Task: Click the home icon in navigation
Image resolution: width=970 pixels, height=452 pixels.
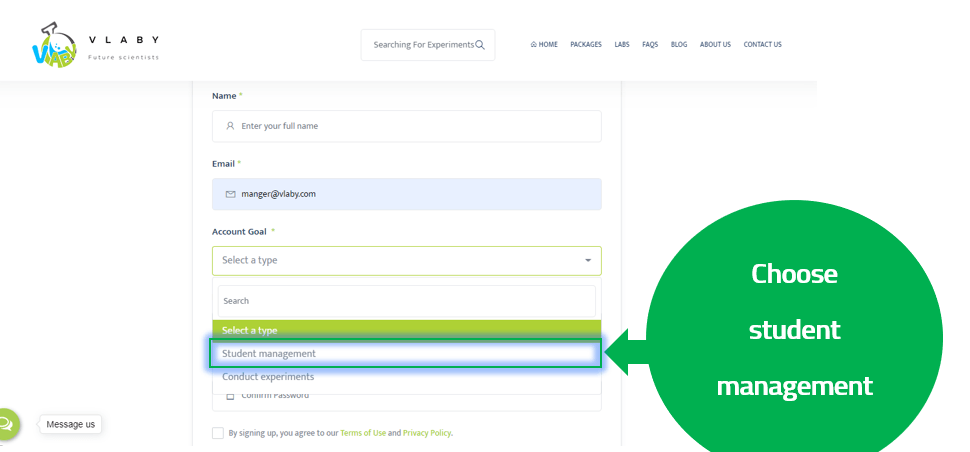Action: (534, 45)
